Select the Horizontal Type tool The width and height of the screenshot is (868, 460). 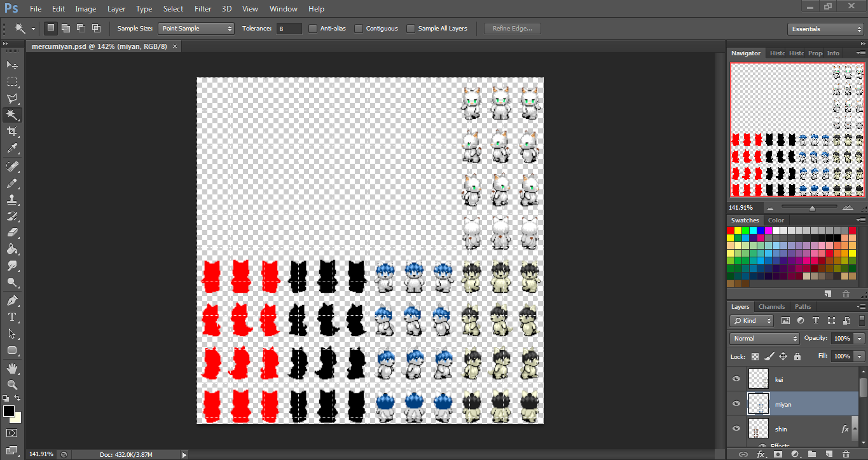[x=11, y=317]
